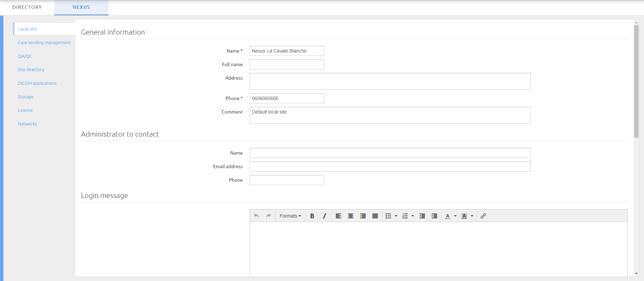Open the Formats dropdown
This screenshot has width=644, height=281.
tap(290, 216)
